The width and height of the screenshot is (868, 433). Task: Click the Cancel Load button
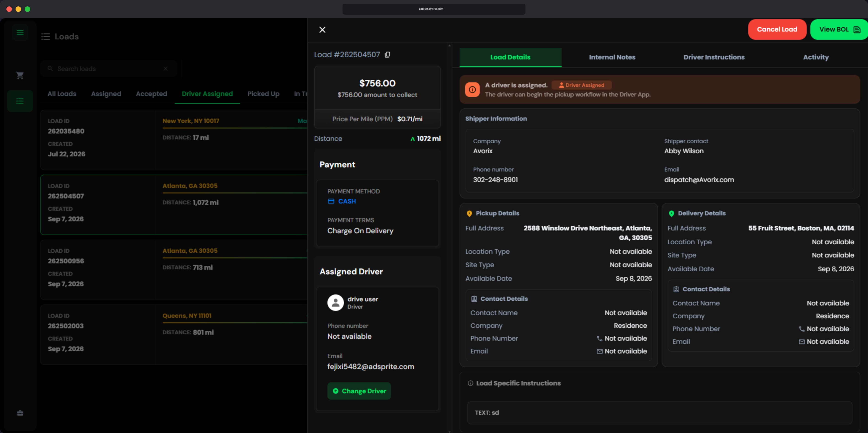coord(777,29)
